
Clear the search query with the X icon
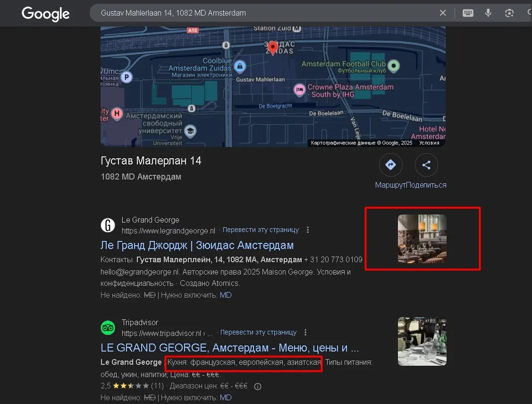point(443,13)
